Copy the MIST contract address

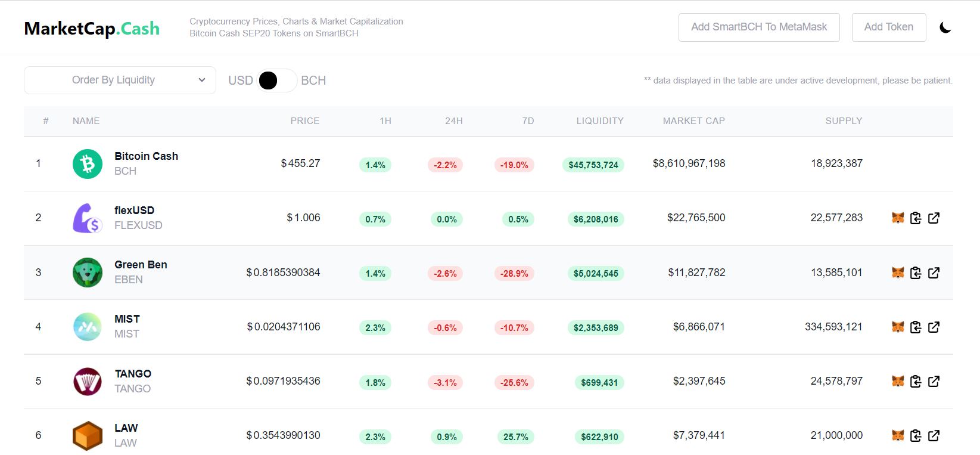point(916,327)
